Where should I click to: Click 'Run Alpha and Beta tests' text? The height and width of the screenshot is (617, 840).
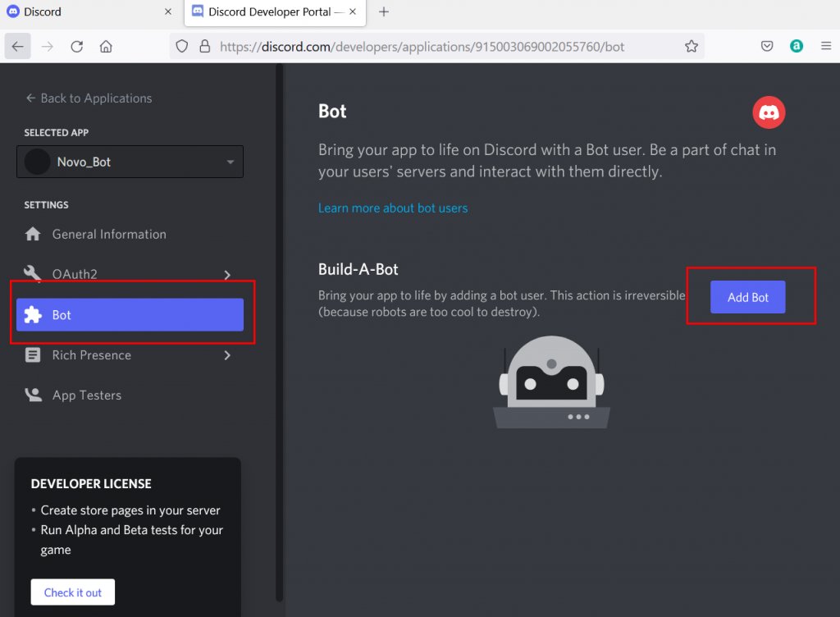(109, 530)
